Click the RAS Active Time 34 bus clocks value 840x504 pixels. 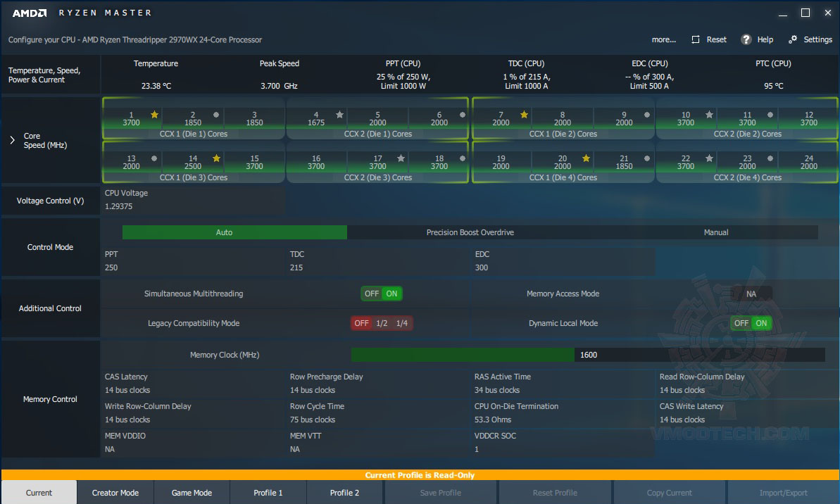(496, 390)
